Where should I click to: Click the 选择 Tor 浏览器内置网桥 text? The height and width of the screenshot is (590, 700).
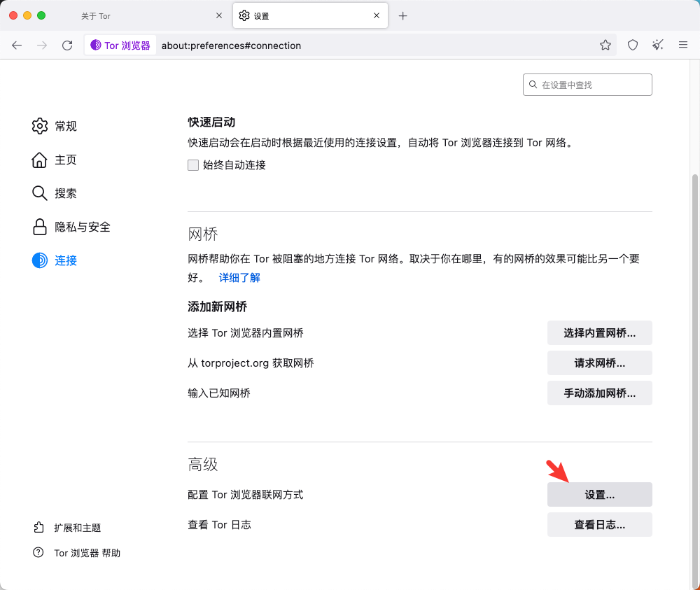246,333
